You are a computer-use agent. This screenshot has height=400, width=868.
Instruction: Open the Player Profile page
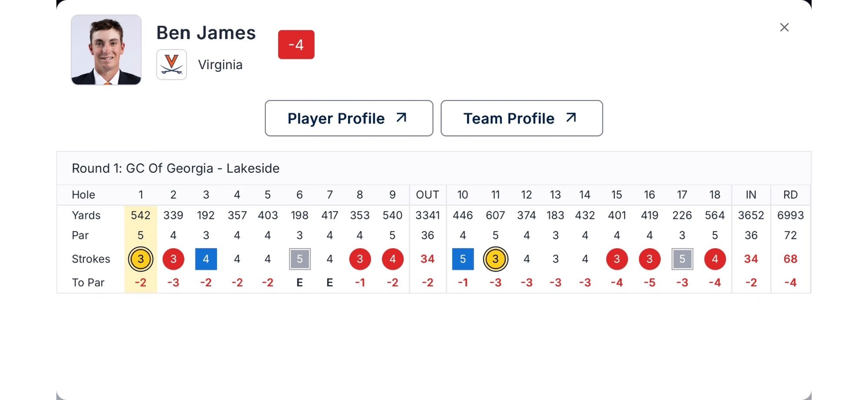[x=349, y=118]
